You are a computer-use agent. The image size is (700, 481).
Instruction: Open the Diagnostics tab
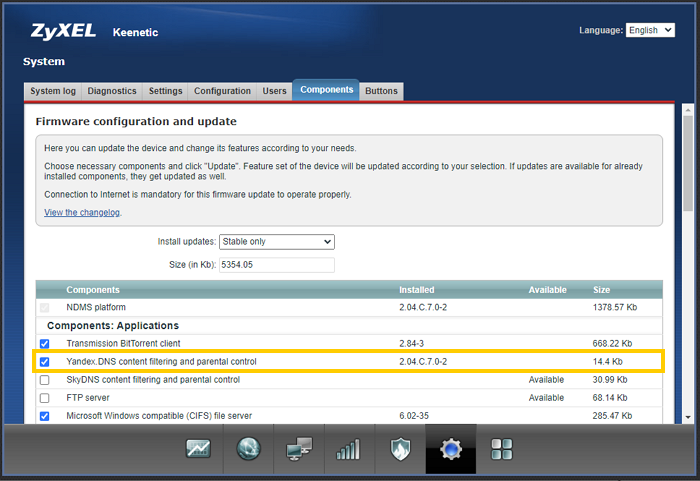112,91
